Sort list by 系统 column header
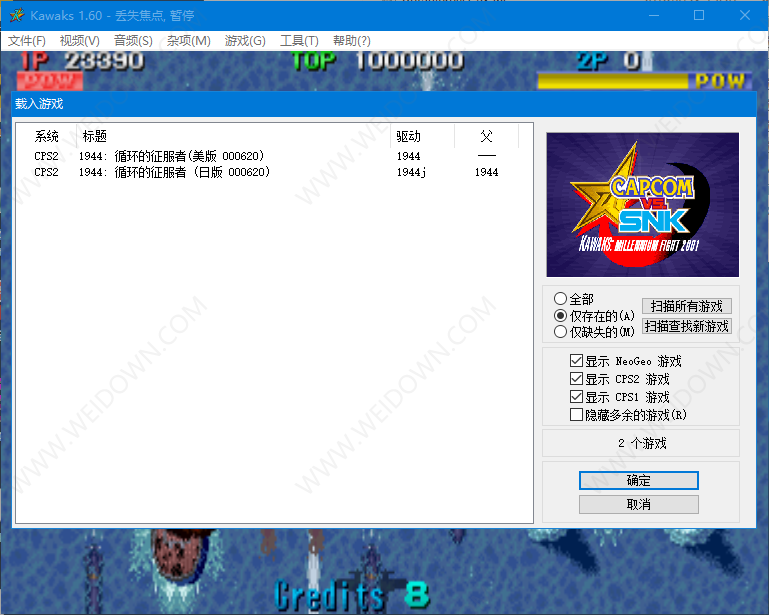Image resolution: width=769 pixels, height=615 pixels. coord(47,136)
